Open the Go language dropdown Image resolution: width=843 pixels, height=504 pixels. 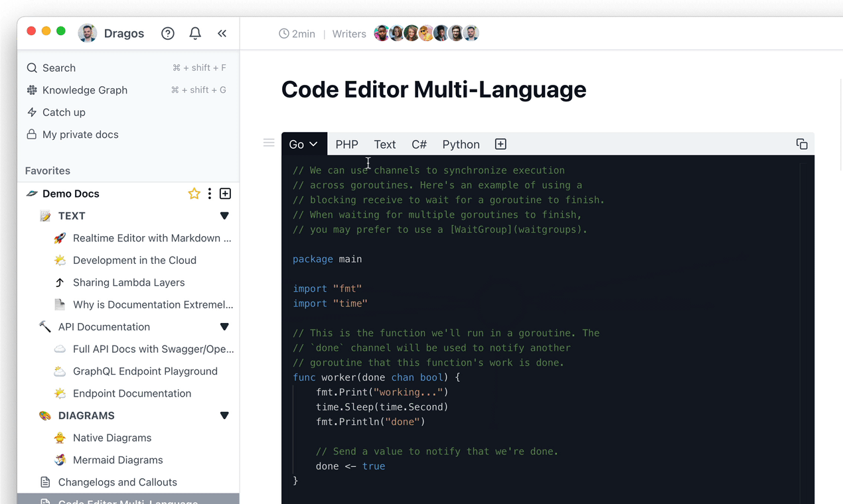point(303,144)
